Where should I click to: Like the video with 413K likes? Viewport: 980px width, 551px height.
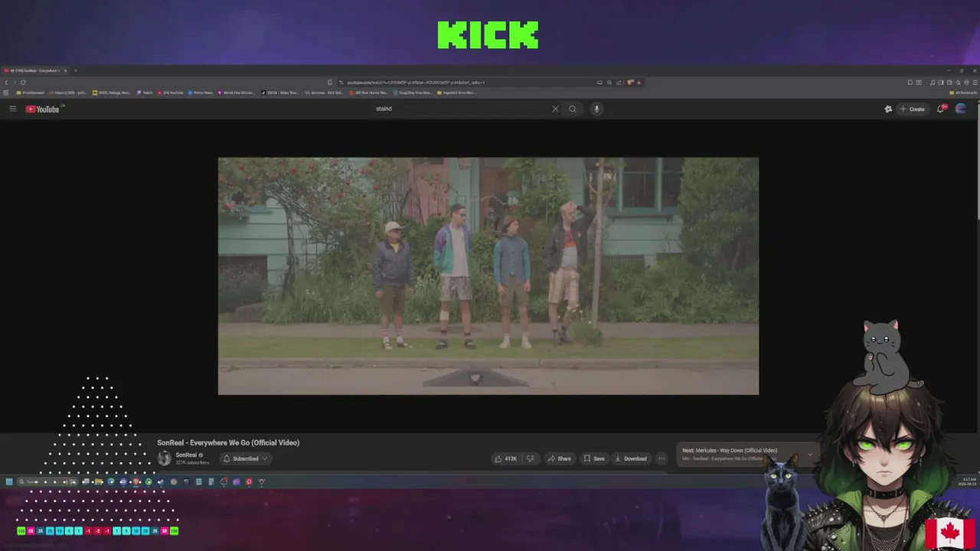pos(505,458)
